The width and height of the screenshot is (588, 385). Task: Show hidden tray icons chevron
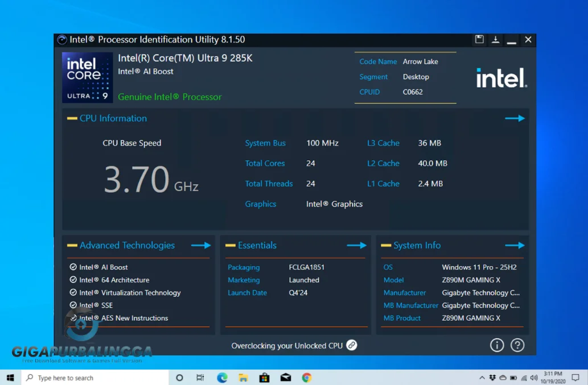[x=482, y=378]
